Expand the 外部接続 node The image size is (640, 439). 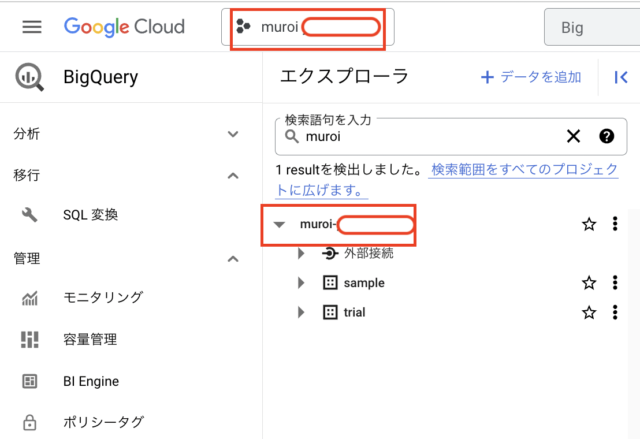tap(301, 253)
